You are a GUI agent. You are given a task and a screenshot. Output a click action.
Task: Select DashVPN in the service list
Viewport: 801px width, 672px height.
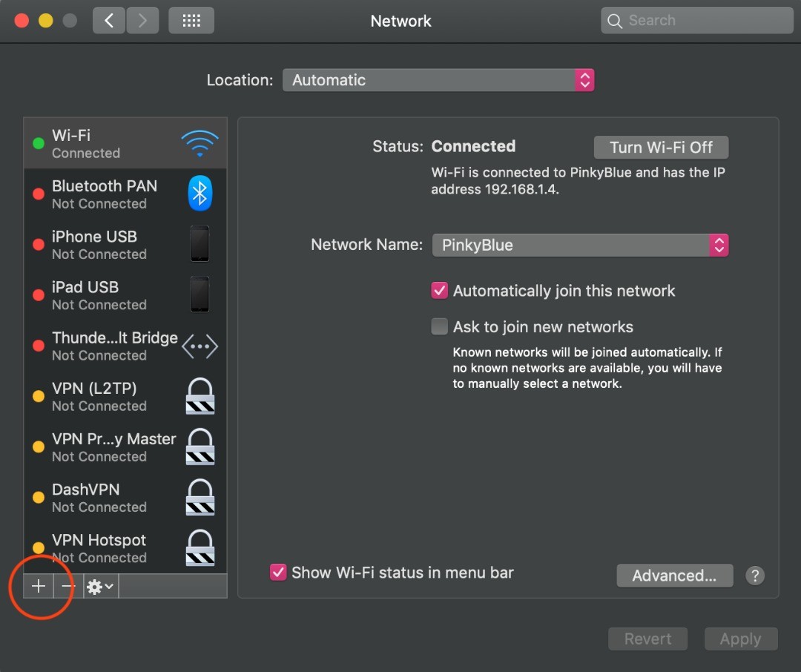point(111,497)
